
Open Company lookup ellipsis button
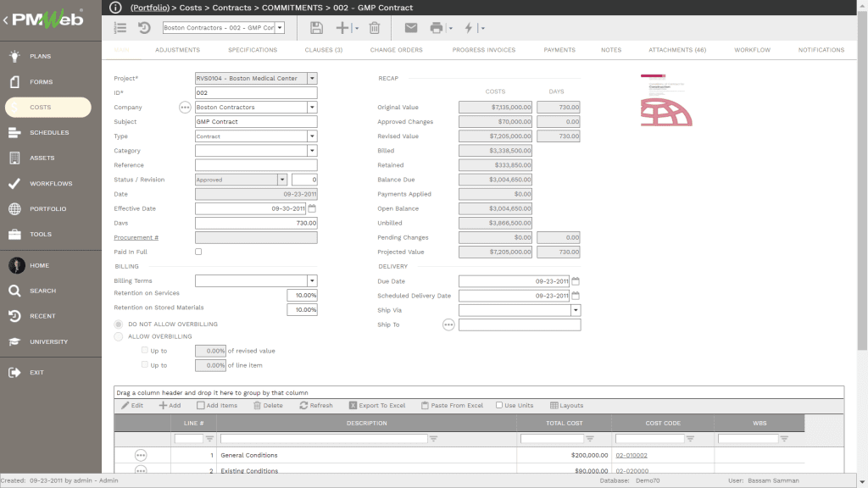[x=185, y=108]
